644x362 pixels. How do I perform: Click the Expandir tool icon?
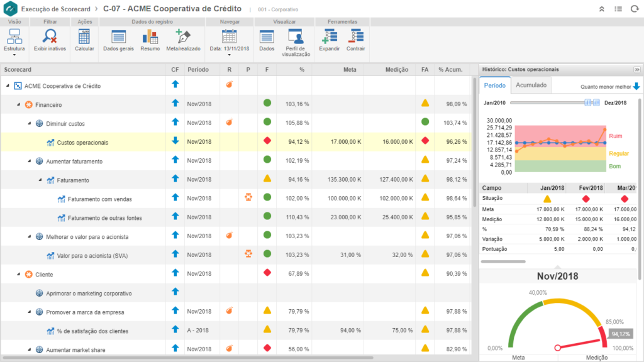click(329, 40)
